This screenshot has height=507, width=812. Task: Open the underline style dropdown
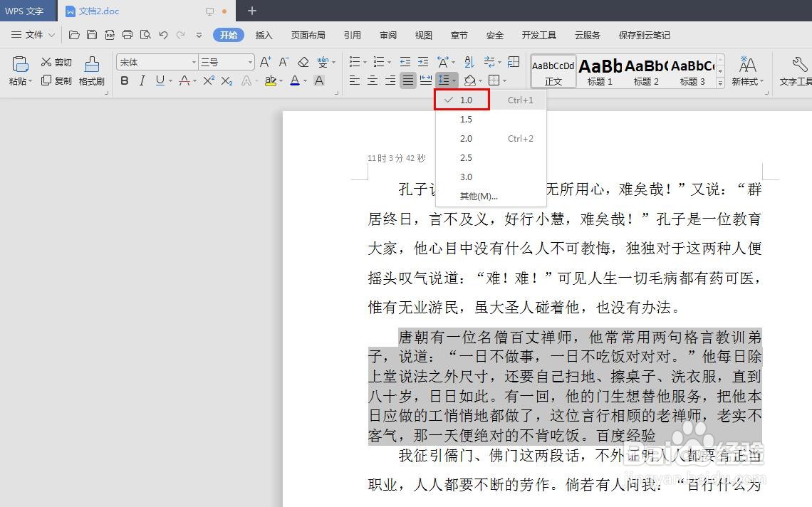click(x=170, y=80)
